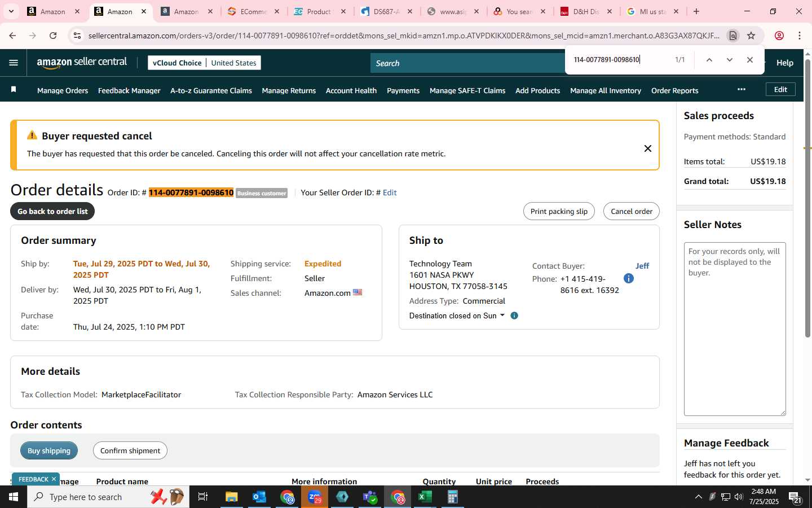This screenshot has height=508, width=812.
Task: Open a new browser tab
Action: pyautogui.click(x=696, y=11)
